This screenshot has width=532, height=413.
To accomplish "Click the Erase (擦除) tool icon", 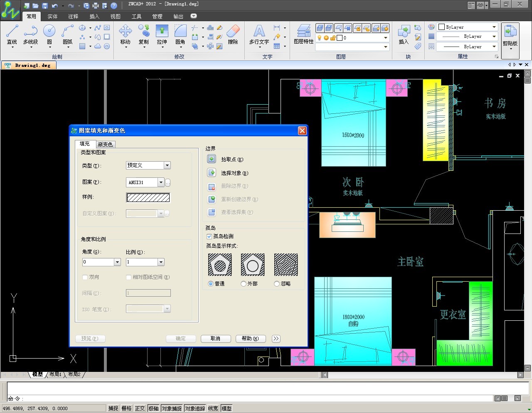I will pyautogui.click(x=233, y=32).
